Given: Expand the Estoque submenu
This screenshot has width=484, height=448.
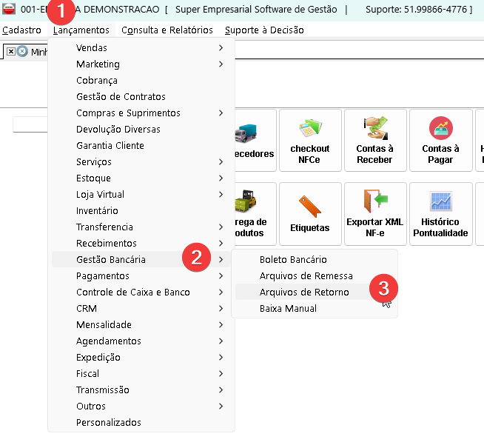Looking at the screenshot, I should tap(141, 178).
